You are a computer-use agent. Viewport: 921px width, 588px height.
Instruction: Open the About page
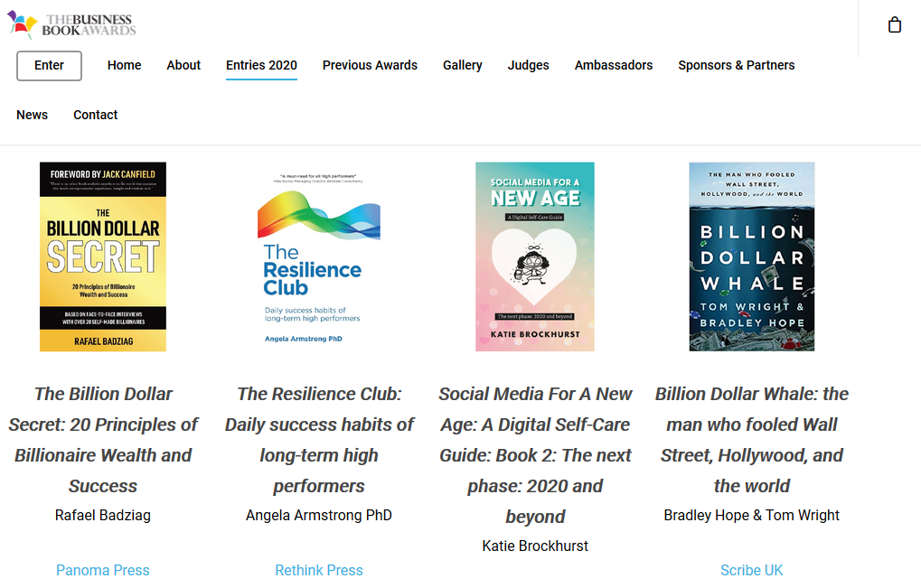point(183,65)
